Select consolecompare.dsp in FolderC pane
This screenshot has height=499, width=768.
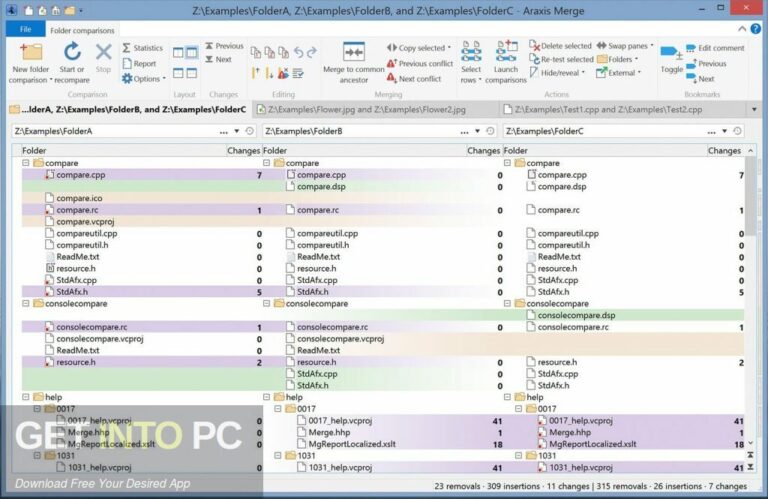click(x=576, y=315)
